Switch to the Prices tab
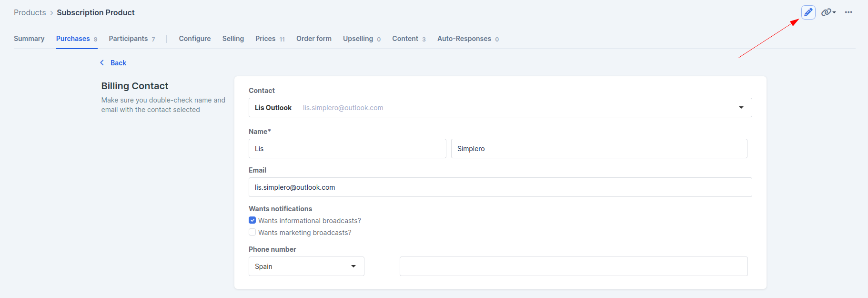The width and height of the screenshot is (868, 298). [270, 39]
